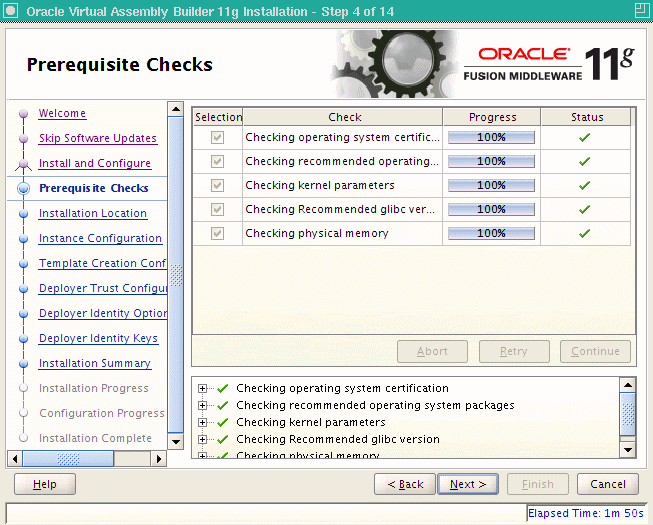Click the status checkmark for operating system certification row
The width and height of the screenshot is (653, 525).
585,137
